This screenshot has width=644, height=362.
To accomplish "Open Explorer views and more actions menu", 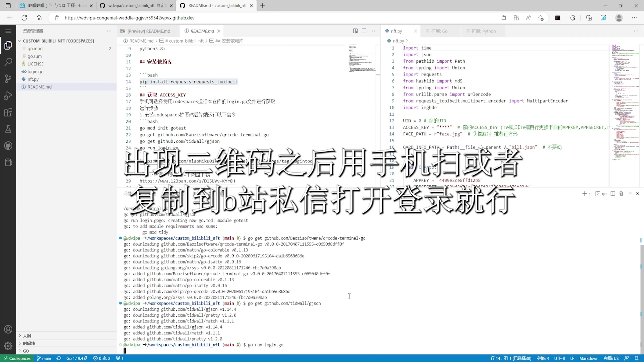I will (x=109, y=31).
